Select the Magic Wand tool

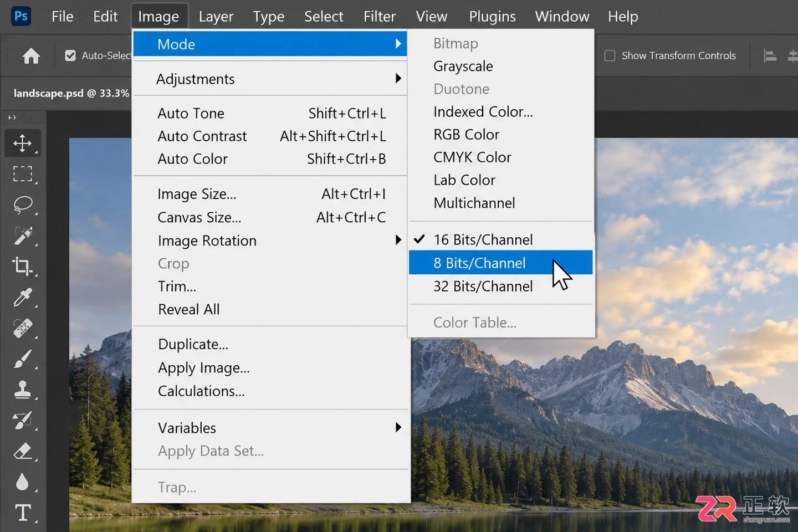tap(23, 236)
